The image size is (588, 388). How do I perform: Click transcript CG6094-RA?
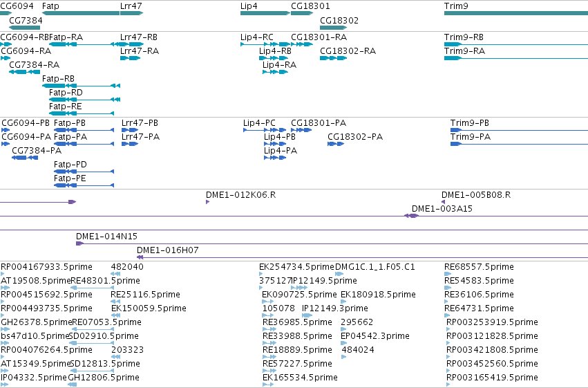(x=26, y=51)
